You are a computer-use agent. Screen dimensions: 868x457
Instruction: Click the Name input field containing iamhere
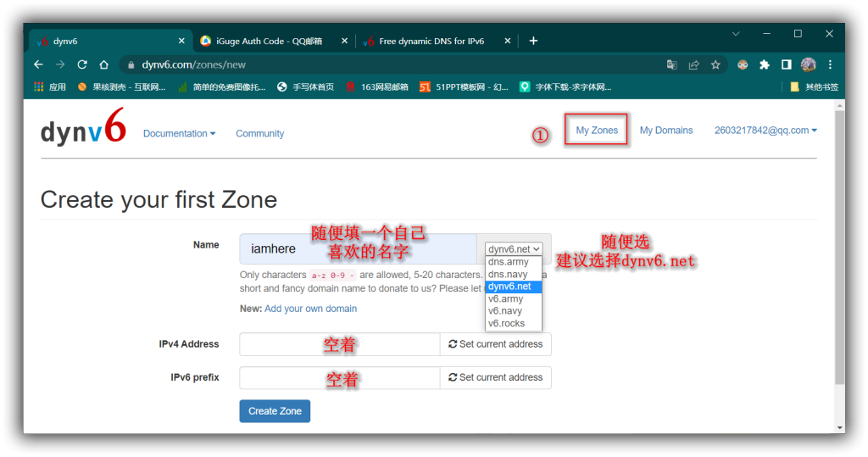(x=359, y=248)
